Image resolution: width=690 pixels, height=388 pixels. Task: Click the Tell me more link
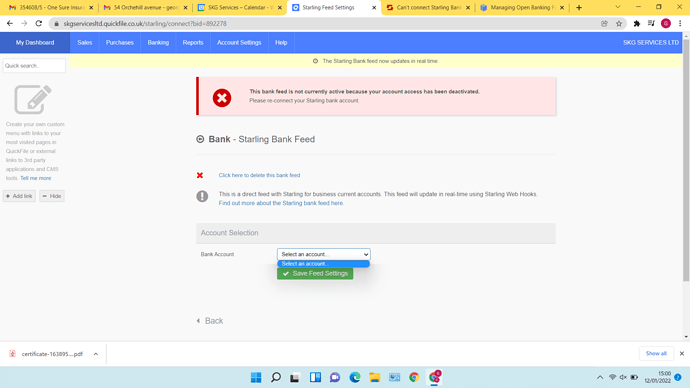tap(36, 178)
